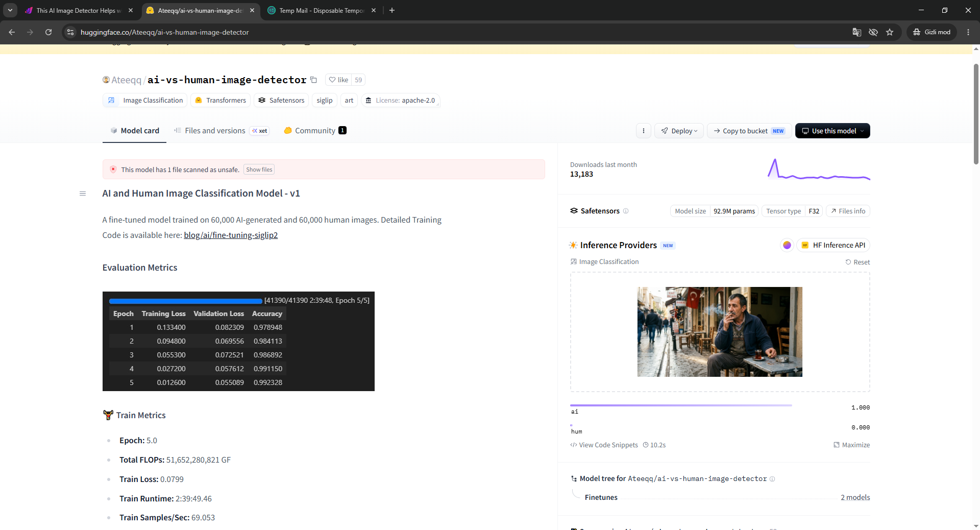
Task: Open the table of contents menu icon
Action: click(x=83, y=194)
